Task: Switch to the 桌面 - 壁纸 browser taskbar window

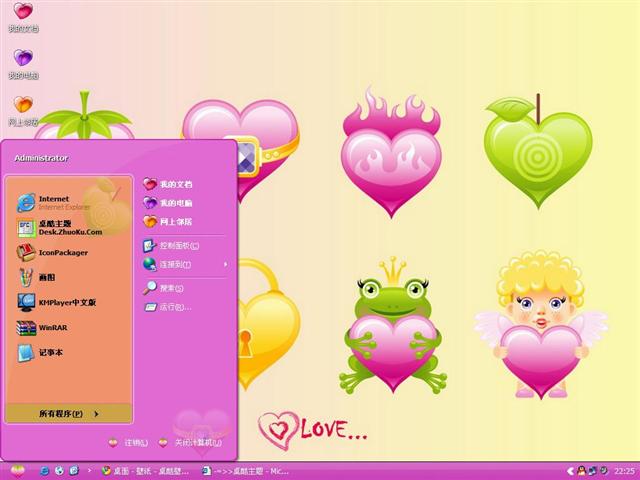Action: tap(146, 471)
